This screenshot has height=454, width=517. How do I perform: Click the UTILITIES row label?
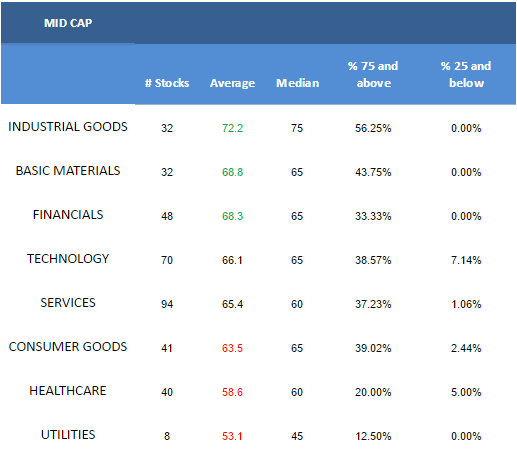[68, 435]
